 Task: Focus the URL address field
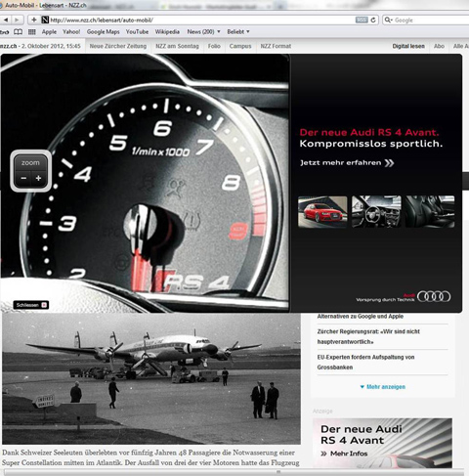click(x=202, y=21)
